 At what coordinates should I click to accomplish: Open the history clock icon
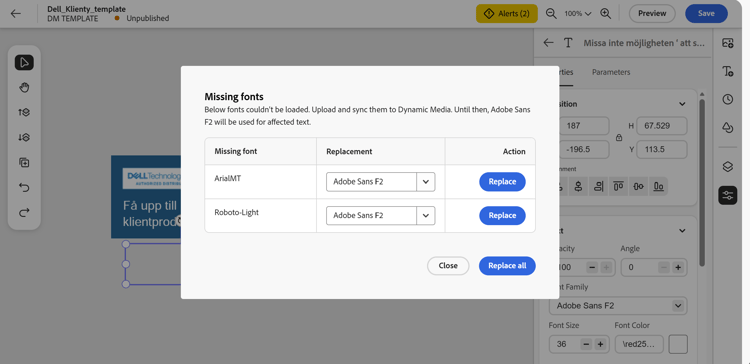tap(728, 99)
